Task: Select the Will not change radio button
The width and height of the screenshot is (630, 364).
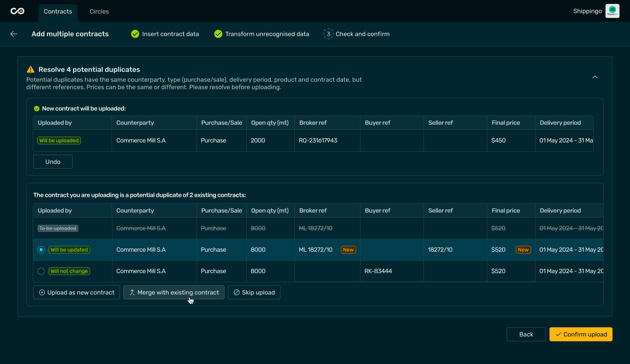Action: 41,271
